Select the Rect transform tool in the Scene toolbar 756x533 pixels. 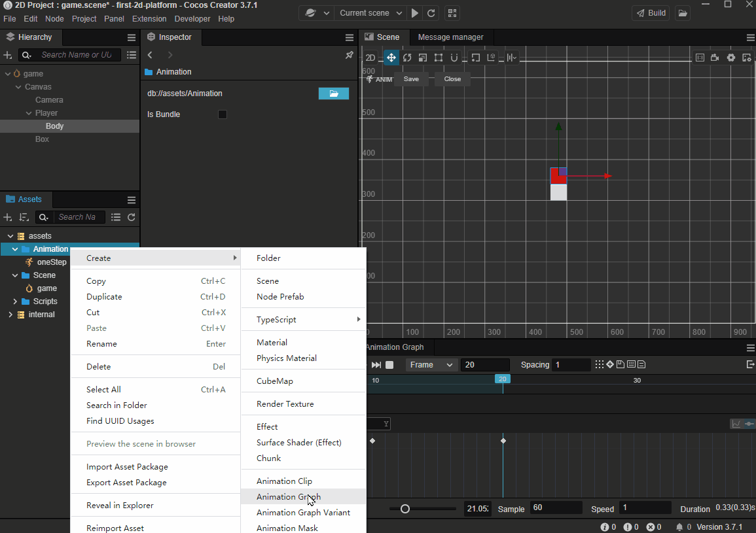[x=439, y=58]
